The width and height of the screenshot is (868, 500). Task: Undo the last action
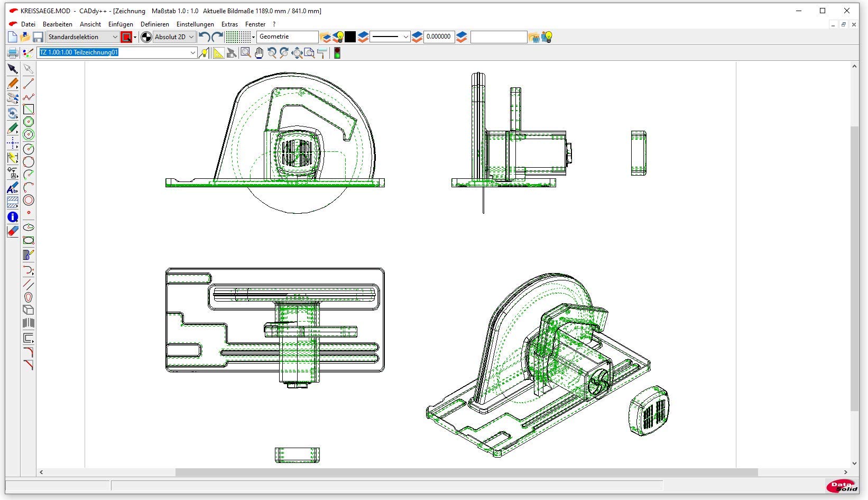point(204,37)
